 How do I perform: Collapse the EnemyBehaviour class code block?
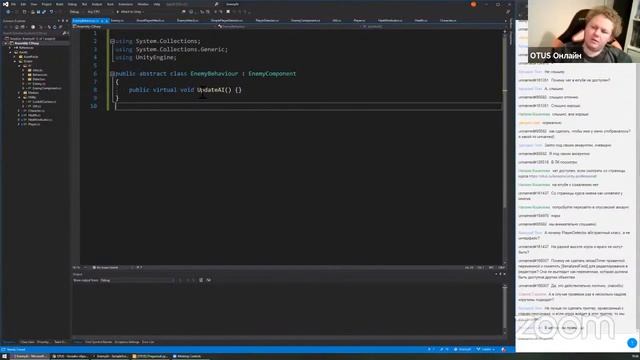coord(112,74)
